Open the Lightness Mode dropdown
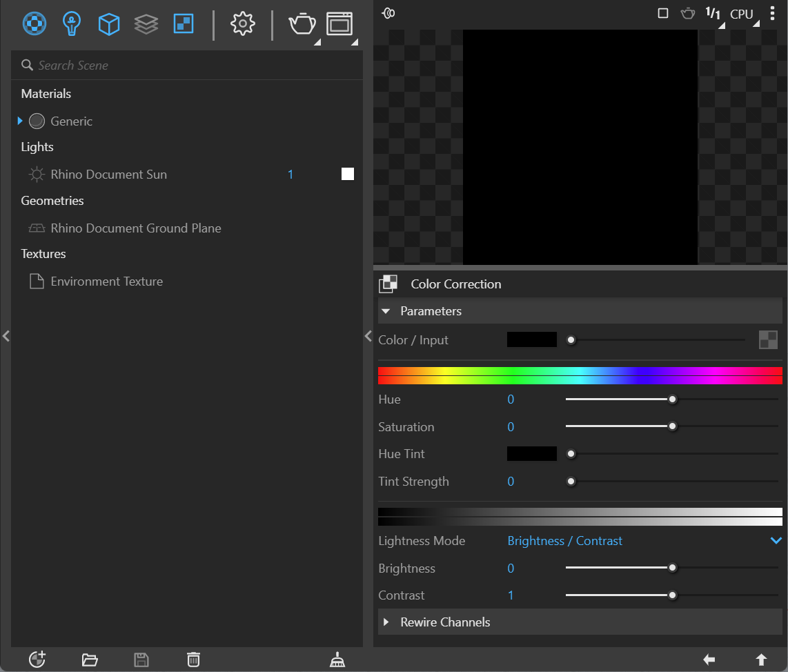Viewport: 788px width, 672px height. pyautogui.click(x=644, y=541)
